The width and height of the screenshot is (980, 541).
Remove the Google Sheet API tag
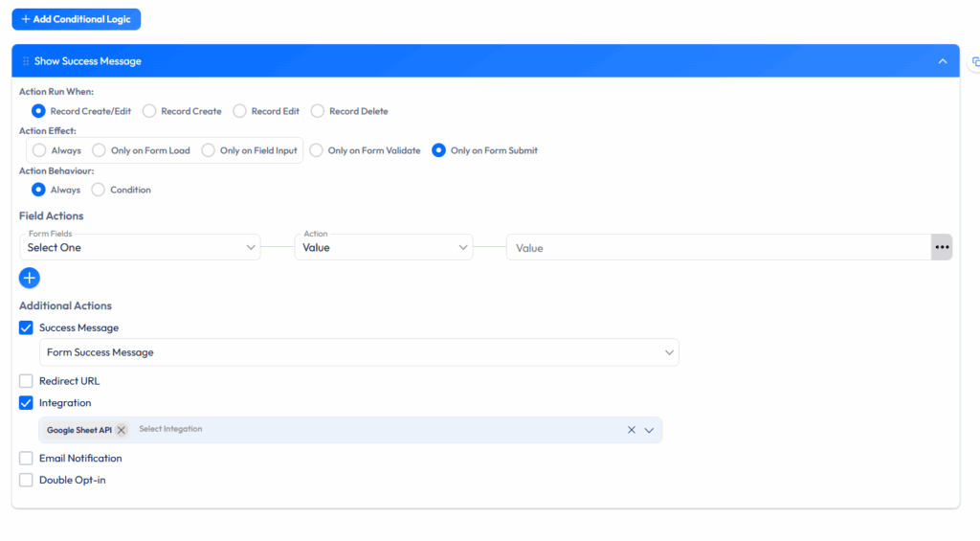coord(122,430)
